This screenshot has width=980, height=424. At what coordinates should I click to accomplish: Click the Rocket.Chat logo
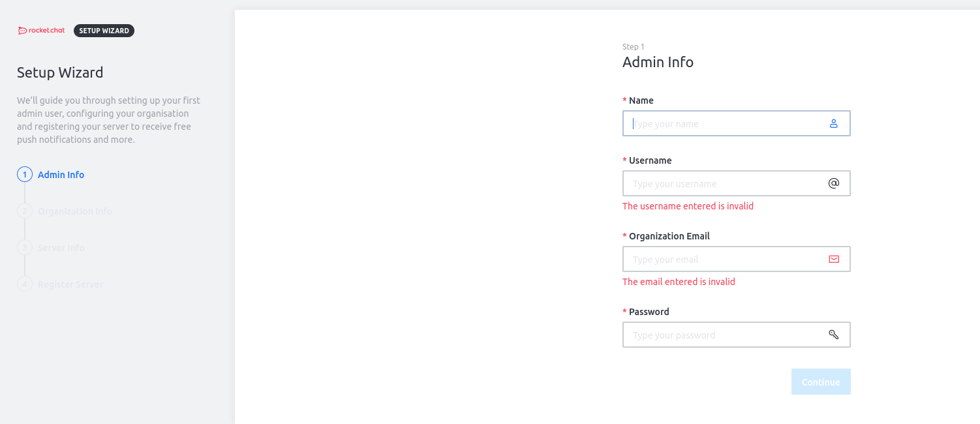tap(42, 31)
